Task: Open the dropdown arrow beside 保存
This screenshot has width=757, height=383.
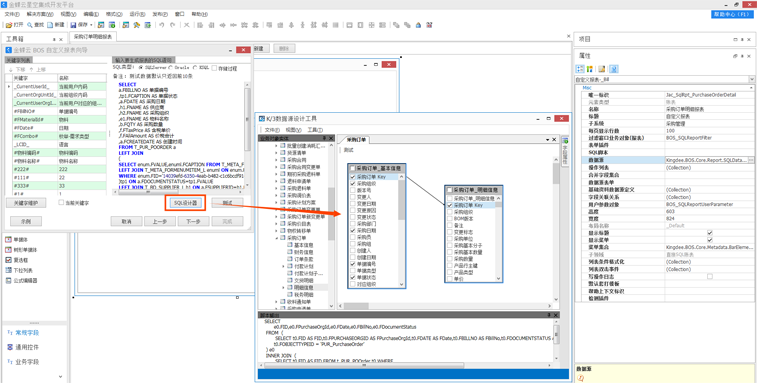Action: 91,25
